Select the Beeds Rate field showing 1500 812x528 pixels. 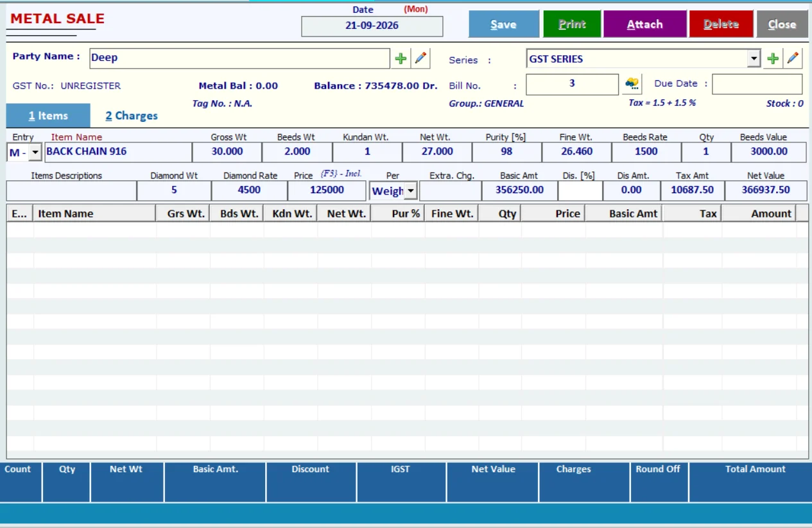point(646,152)
